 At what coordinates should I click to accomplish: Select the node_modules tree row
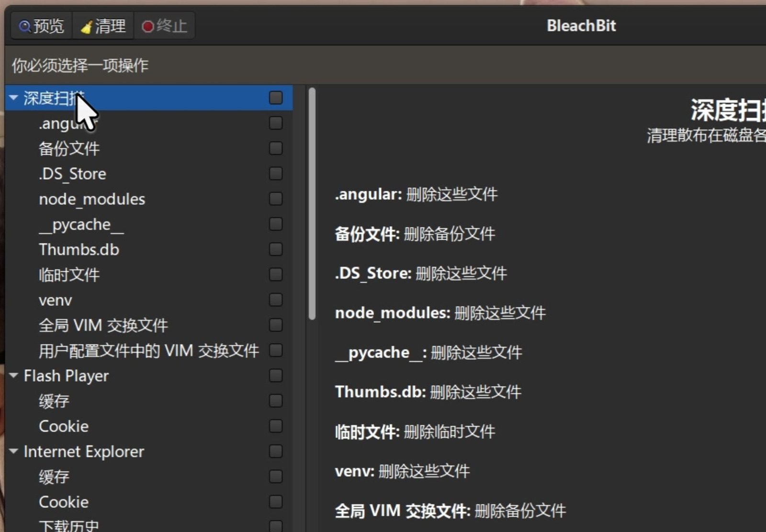pyautogui.click(x=149, y=199)
